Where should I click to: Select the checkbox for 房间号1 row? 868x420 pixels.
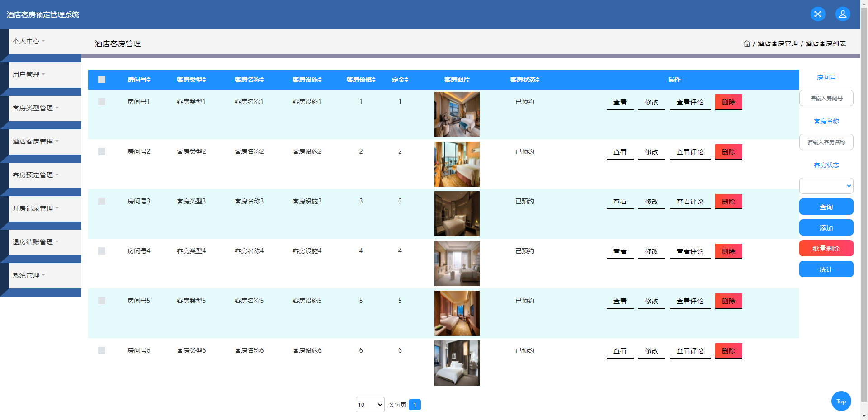click(x=101, y=102)
